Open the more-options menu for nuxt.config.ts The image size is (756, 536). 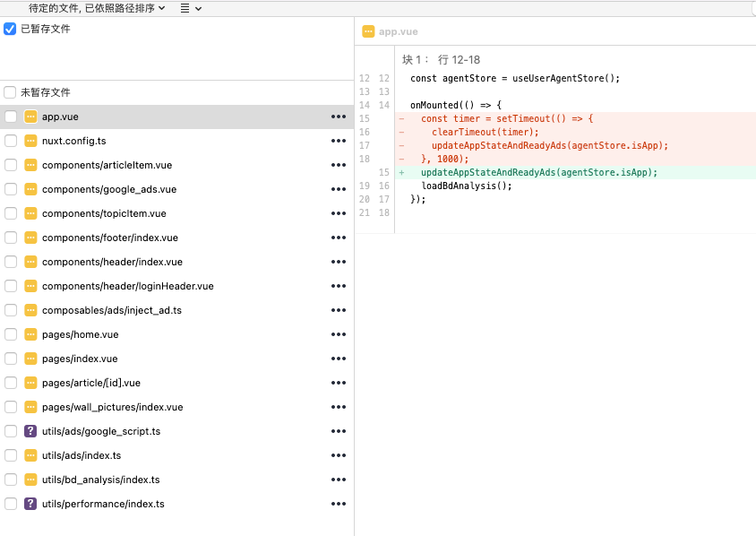pyautogui.click(x=339, y=141)
